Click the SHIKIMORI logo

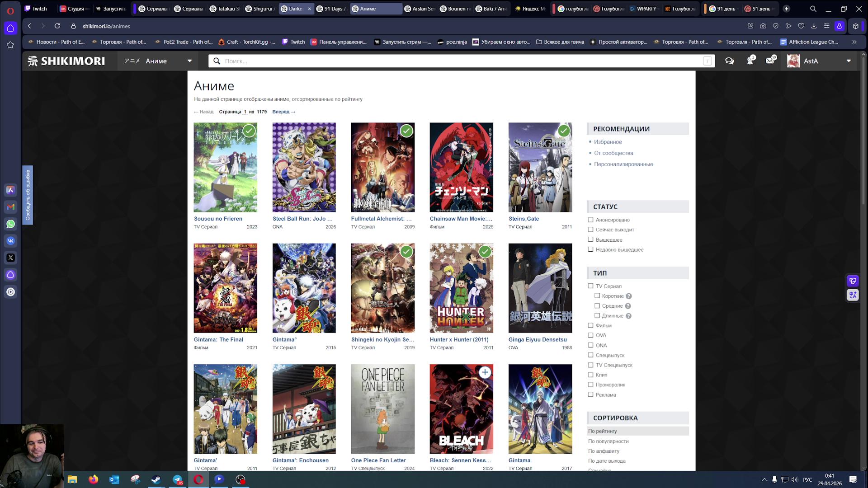66,61
